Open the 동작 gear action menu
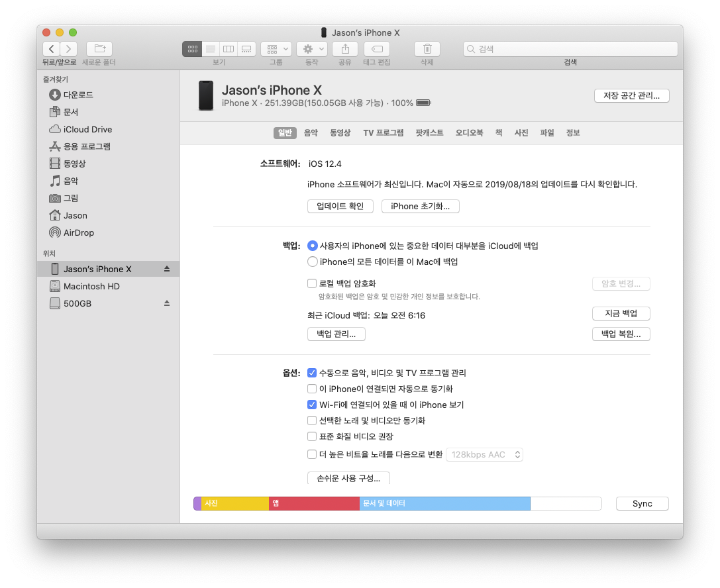 312,48
